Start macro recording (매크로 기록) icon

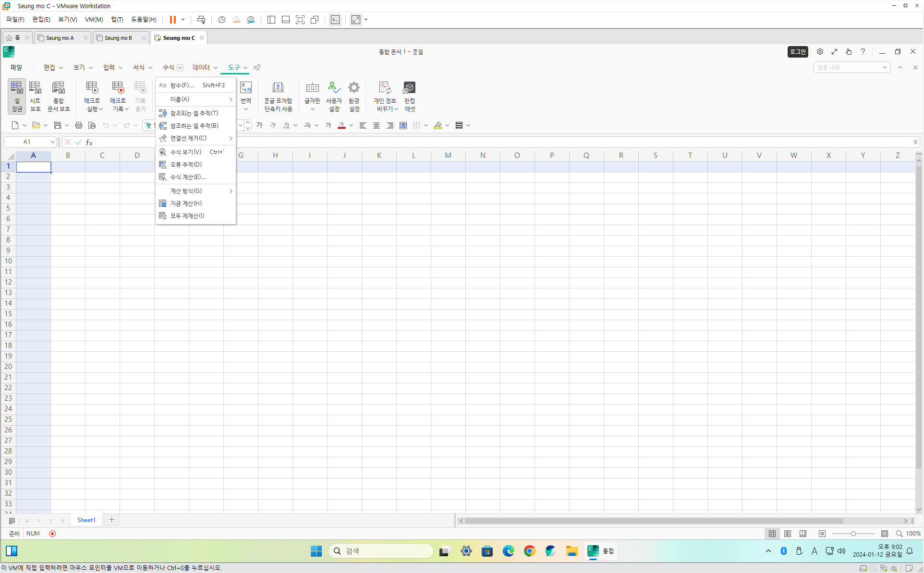pyautogui.click(x=118, y=96)
